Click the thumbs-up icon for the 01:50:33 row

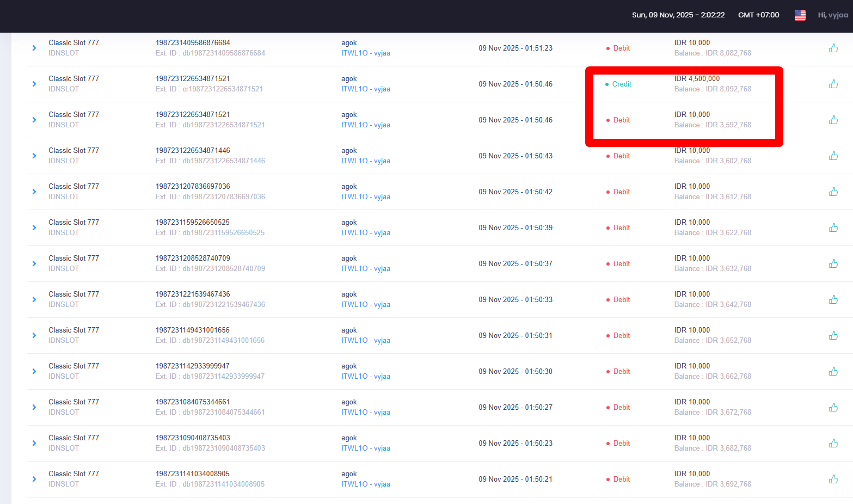pyautogui.click(x=833, y=299)
